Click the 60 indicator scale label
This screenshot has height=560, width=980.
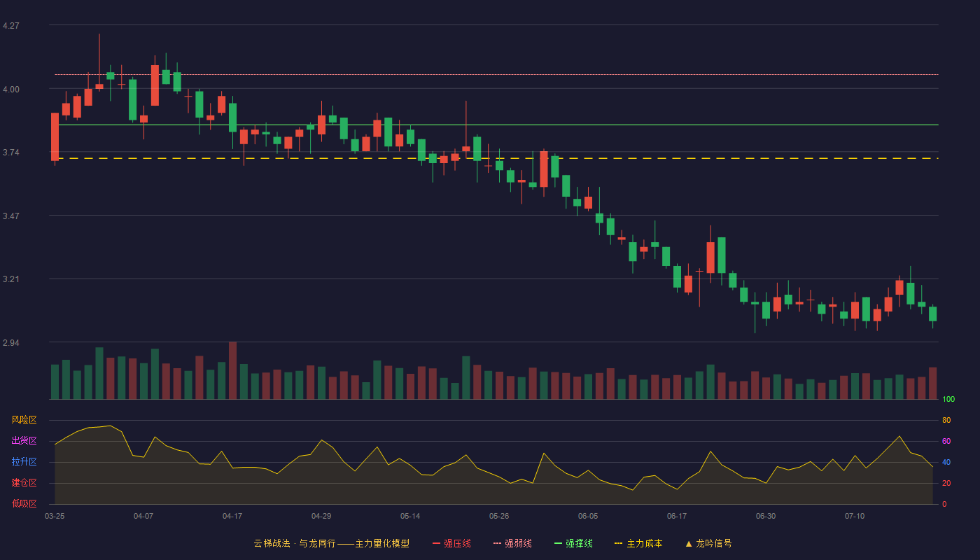click(946, 442)
